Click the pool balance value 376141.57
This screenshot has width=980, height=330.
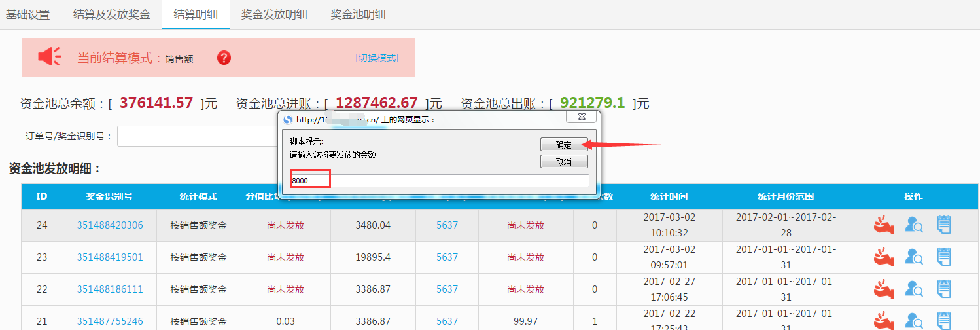(156, 103)
